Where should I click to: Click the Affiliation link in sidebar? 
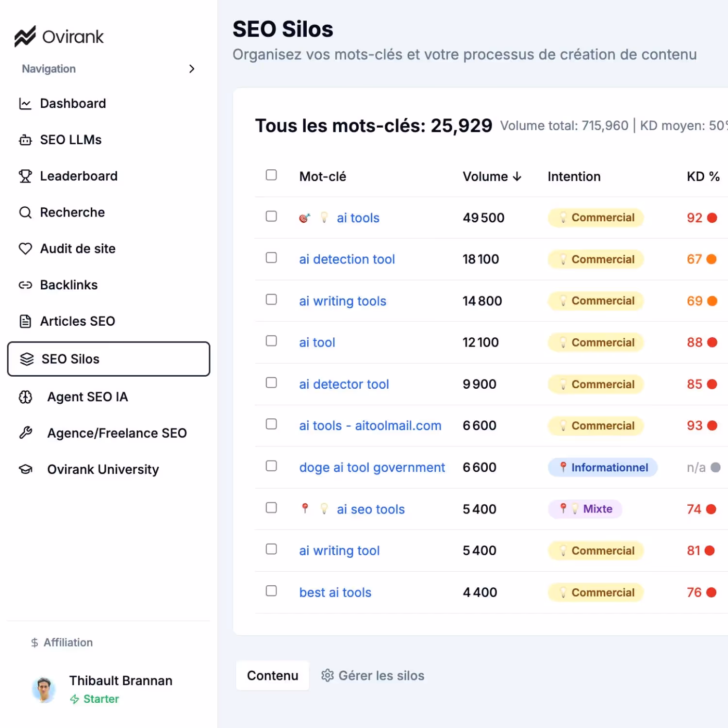[62, 643]
